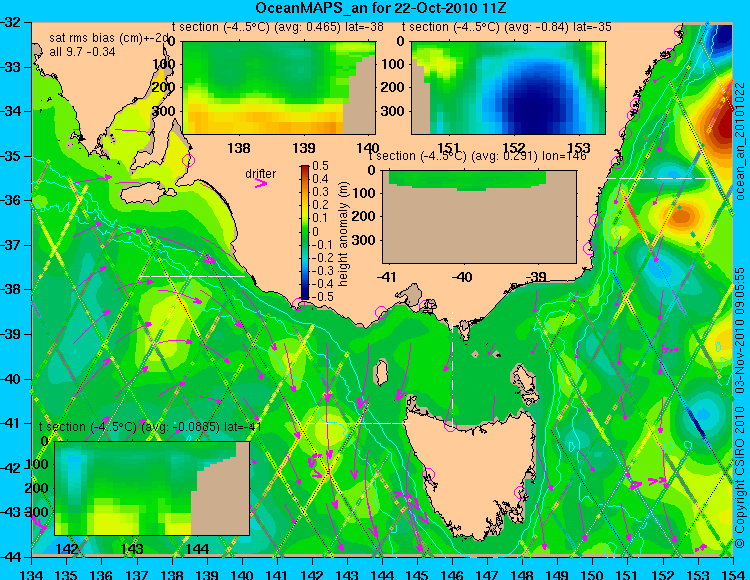Click the white dashed section line at lat -35
750x580 pixels.
659,178
